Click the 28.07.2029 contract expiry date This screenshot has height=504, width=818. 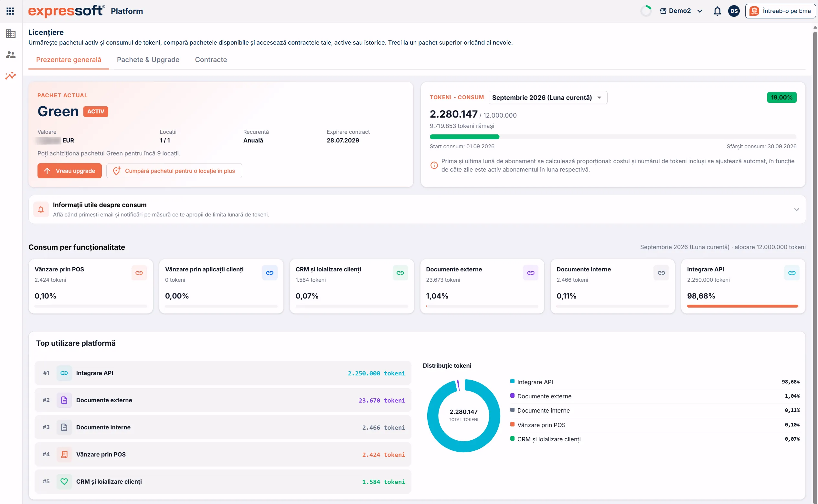tap(343, 140)
